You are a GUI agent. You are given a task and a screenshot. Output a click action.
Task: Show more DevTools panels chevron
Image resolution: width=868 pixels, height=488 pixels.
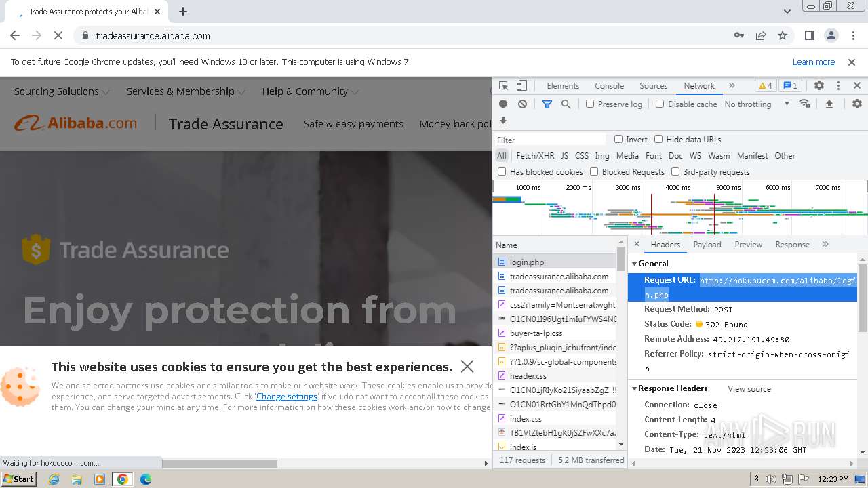pos(732,86)
